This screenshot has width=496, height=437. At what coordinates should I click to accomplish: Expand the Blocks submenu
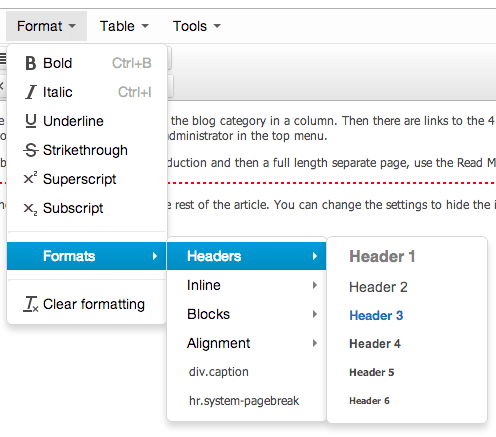(x=246, y=314)
